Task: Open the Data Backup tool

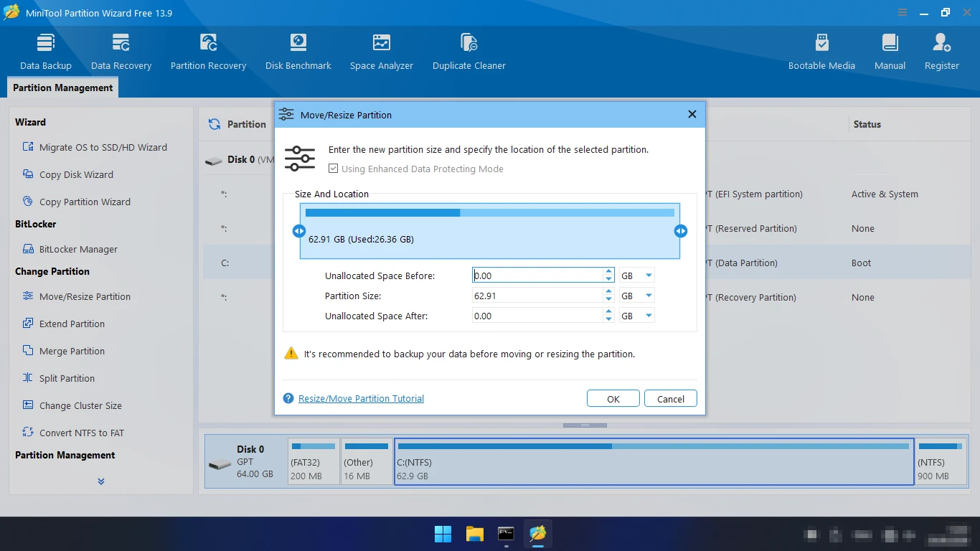Action: click(46, 52)
